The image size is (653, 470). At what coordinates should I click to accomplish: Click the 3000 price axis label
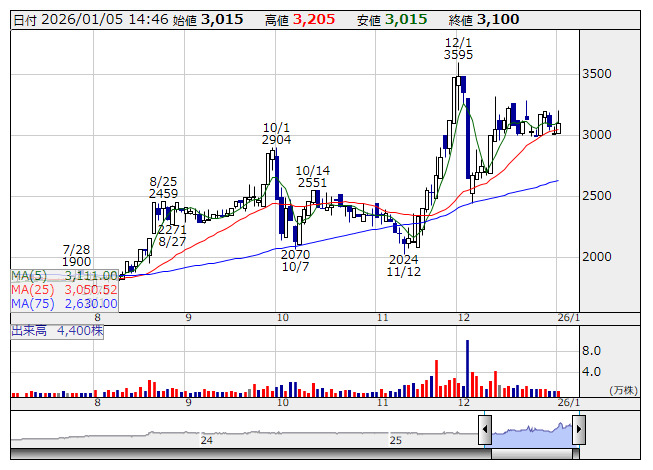[597, 135]
